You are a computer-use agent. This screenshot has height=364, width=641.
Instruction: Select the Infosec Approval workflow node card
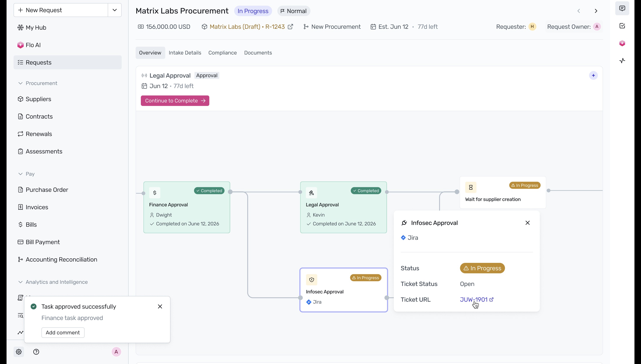tap(343, 290)
